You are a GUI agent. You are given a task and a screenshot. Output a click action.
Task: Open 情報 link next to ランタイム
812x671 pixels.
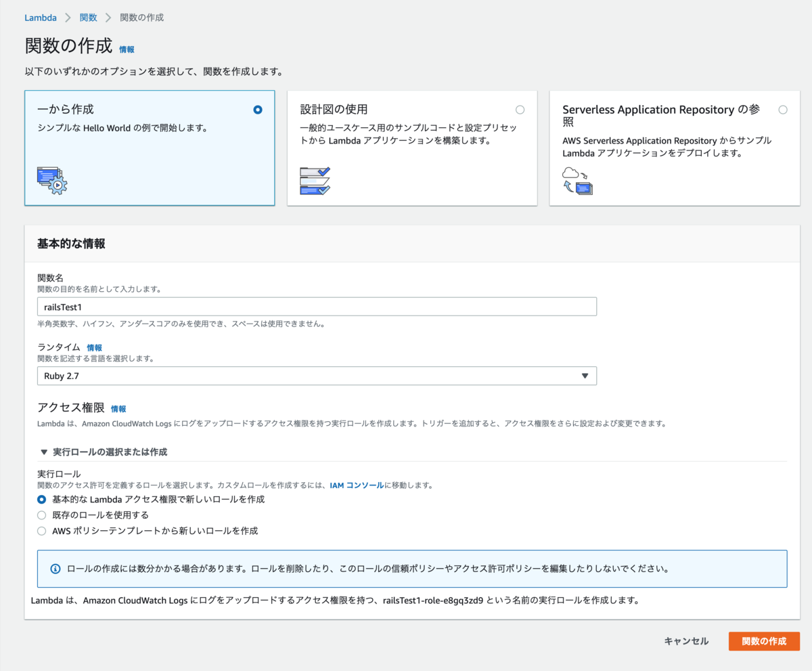point(94,347)
